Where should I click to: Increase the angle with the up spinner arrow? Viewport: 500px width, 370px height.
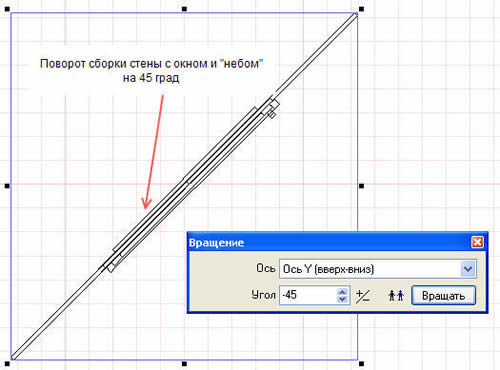342,292
